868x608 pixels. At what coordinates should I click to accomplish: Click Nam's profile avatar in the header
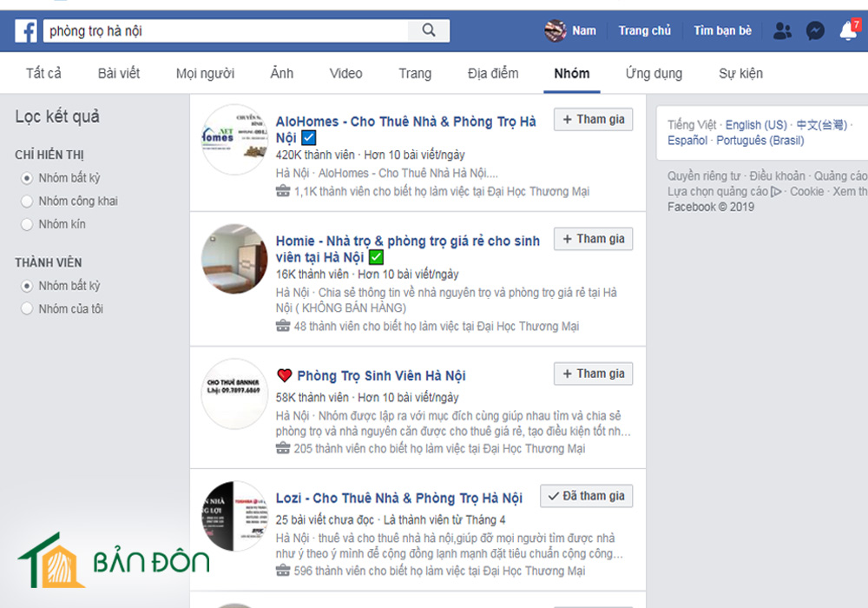[556, 30]
